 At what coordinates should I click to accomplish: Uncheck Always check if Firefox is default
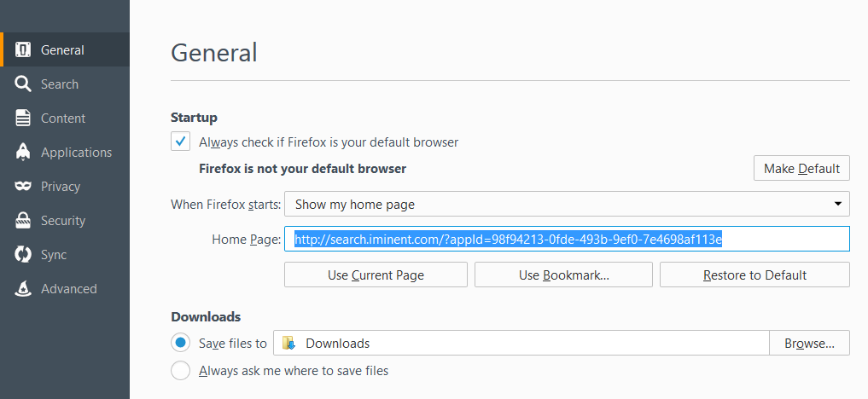(181, 142)
